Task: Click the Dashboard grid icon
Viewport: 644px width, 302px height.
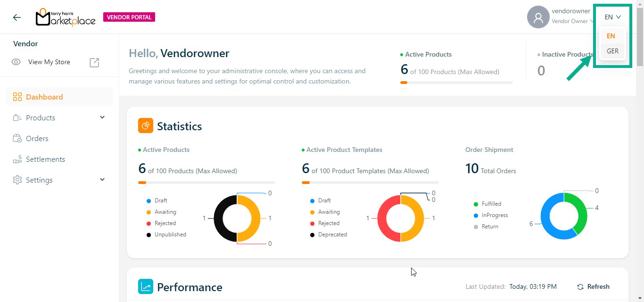Action: pos(17,97)
